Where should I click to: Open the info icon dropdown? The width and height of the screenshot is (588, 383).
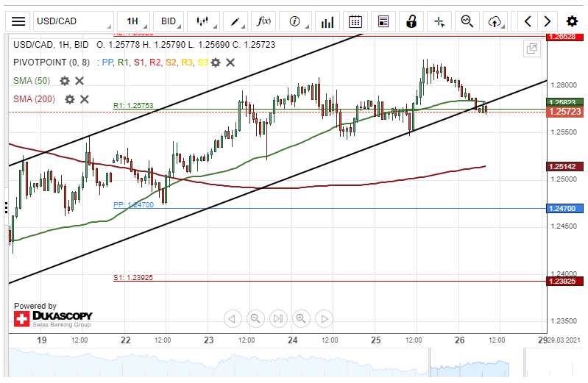295,21
